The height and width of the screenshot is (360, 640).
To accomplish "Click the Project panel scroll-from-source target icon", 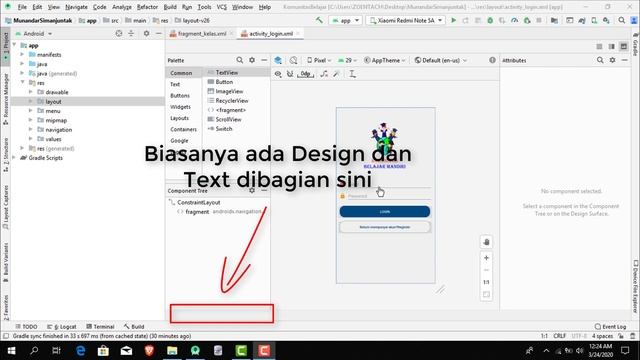I will tap(119, 33).
